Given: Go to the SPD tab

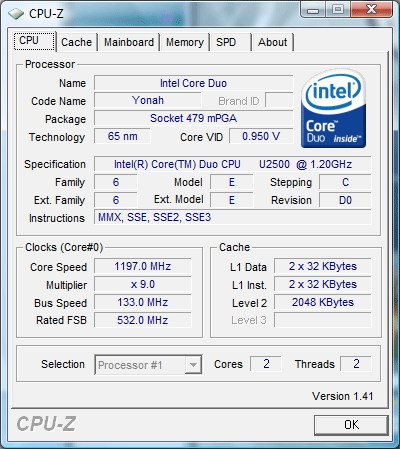Looking at the screenshot, I should [230, 42].
